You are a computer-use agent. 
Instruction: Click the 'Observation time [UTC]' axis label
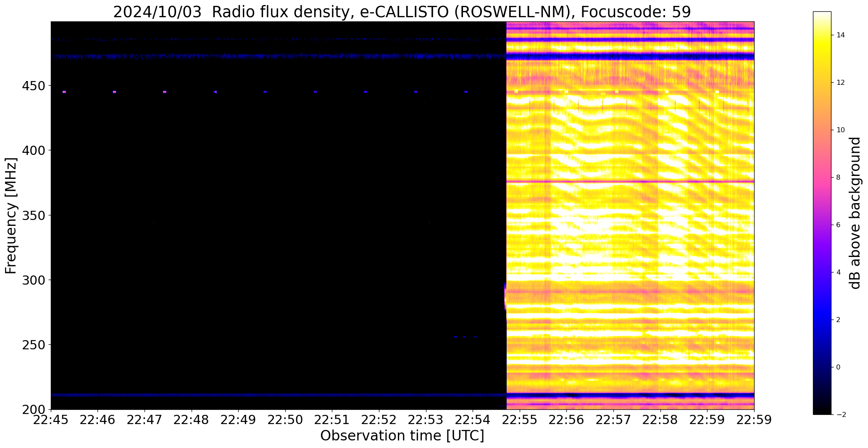402,435
